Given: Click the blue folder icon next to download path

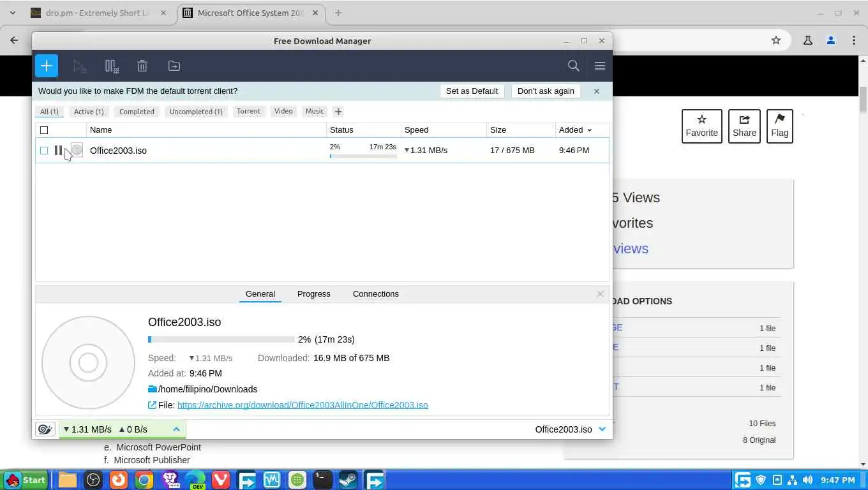Looking at the screenshot, I should pos(153,389).
